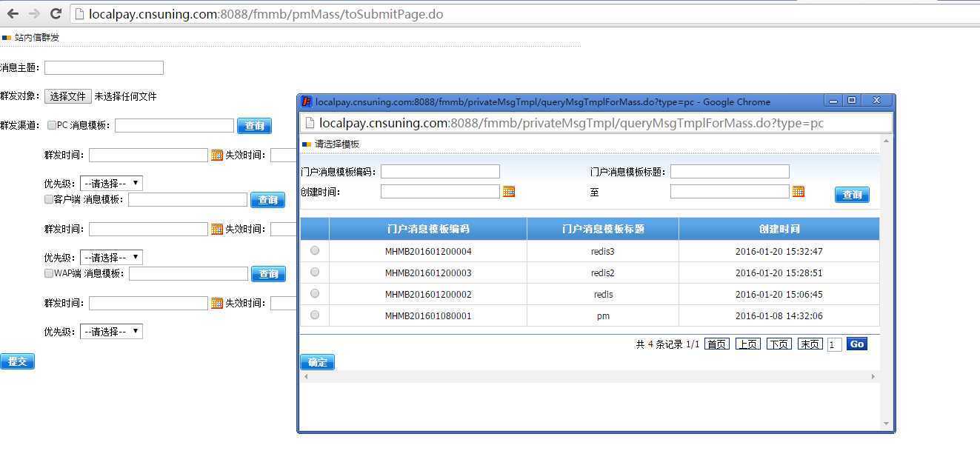Viewport: 980px width, 468px height.
Task: Click 客户端 消息模板 input field
Action: pos(187,199)
